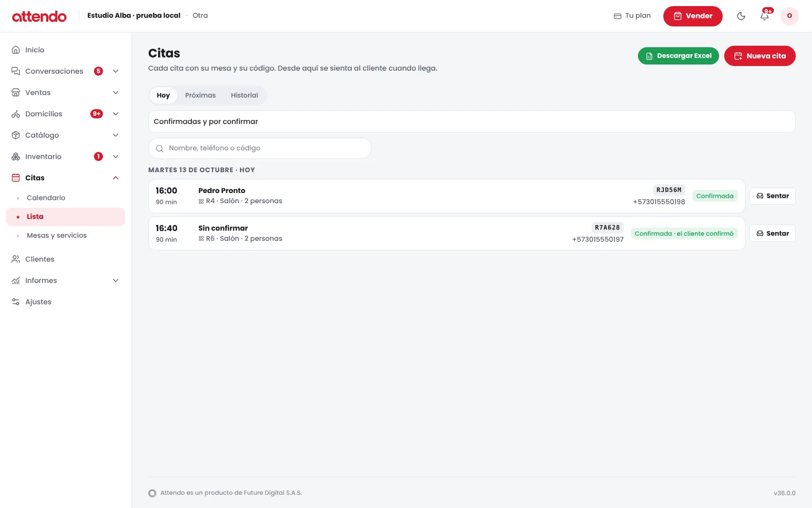This screenshot has height=508, width=812.
Task: Click the Descargar Excel button
Action: tap(678, 56)
